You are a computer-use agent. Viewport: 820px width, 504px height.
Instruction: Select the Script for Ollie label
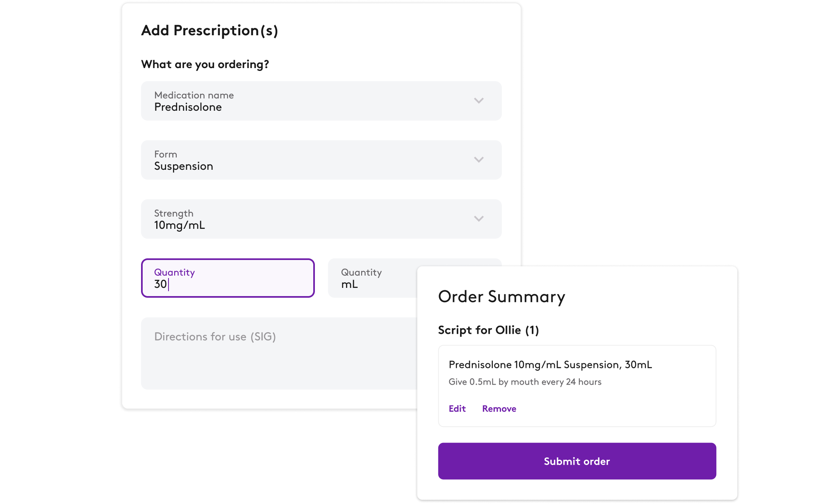[x=489, y=330]
